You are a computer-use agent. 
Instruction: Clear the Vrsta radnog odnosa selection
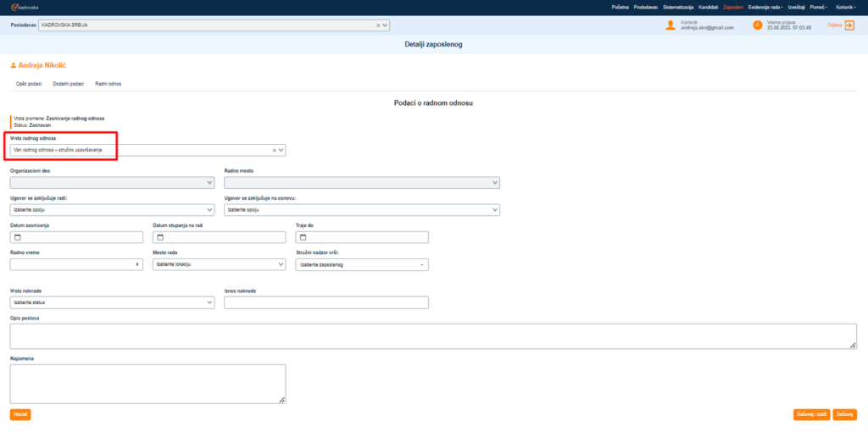coord(274,150)
